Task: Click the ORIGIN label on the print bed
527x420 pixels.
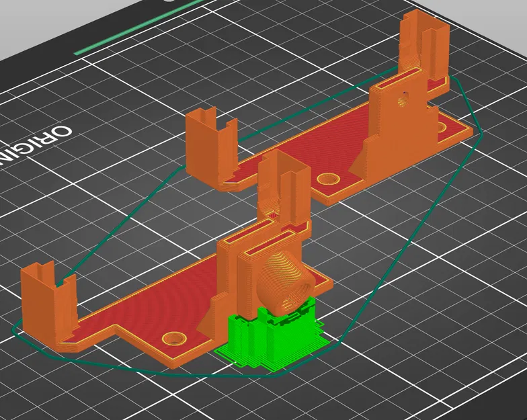Action: pos(37,146)
